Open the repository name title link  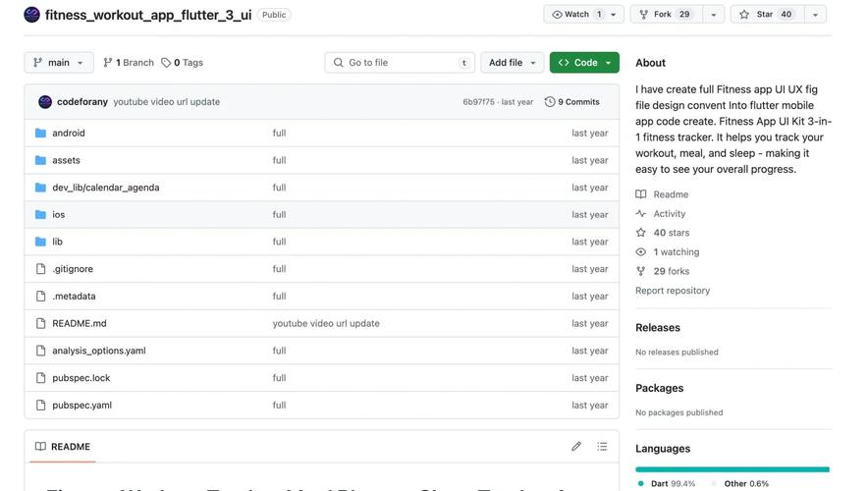coord(148,15)
